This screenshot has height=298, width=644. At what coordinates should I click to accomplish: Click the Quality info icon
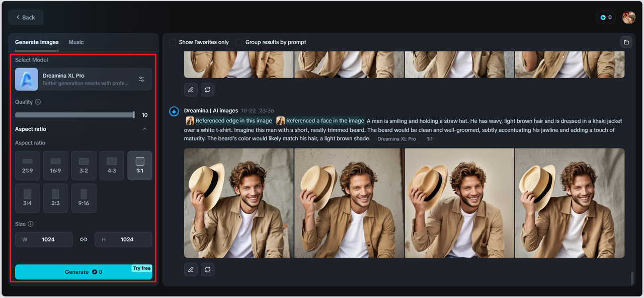pos(38,102)
